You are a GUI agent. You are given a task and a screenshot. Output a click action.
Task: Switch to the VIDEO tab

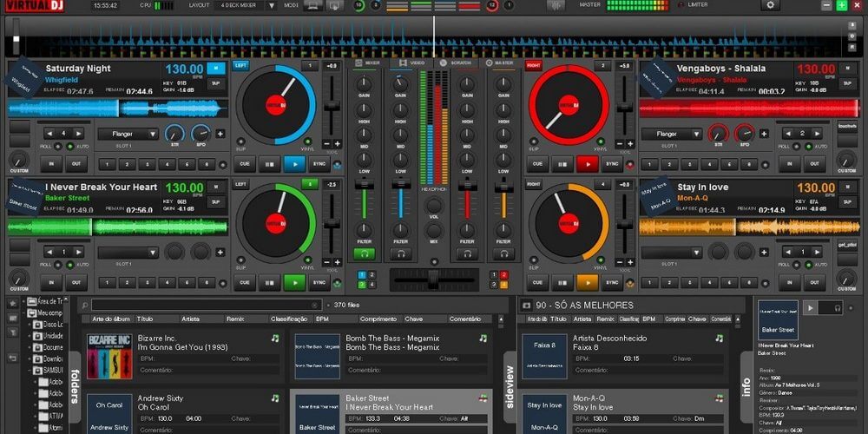tap(411, 63)
